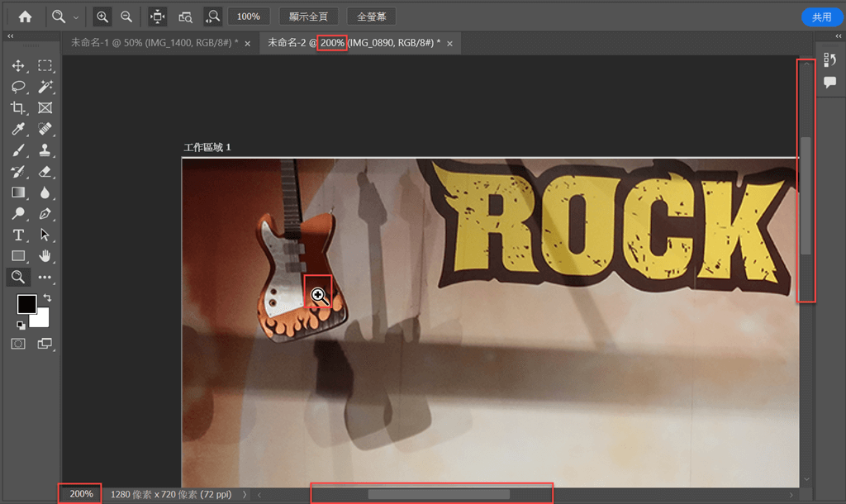Click the 共用 share button
The image size is (846, 504).
click(822, 17)
